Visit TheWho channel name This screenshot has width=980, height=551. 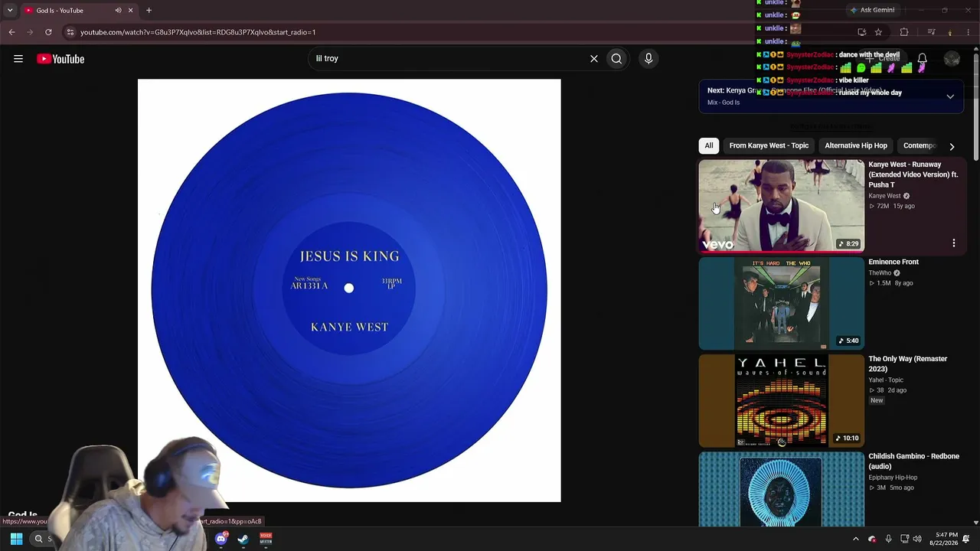click(879, 272)
